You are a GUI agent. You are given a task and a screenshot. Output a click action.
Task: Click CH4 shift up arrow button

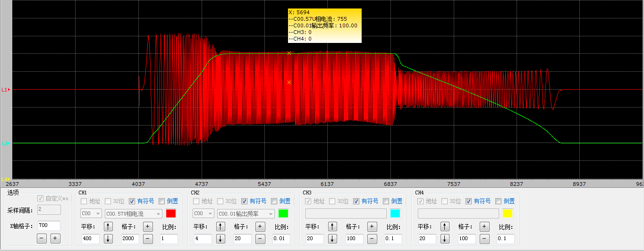pos(445,227)
